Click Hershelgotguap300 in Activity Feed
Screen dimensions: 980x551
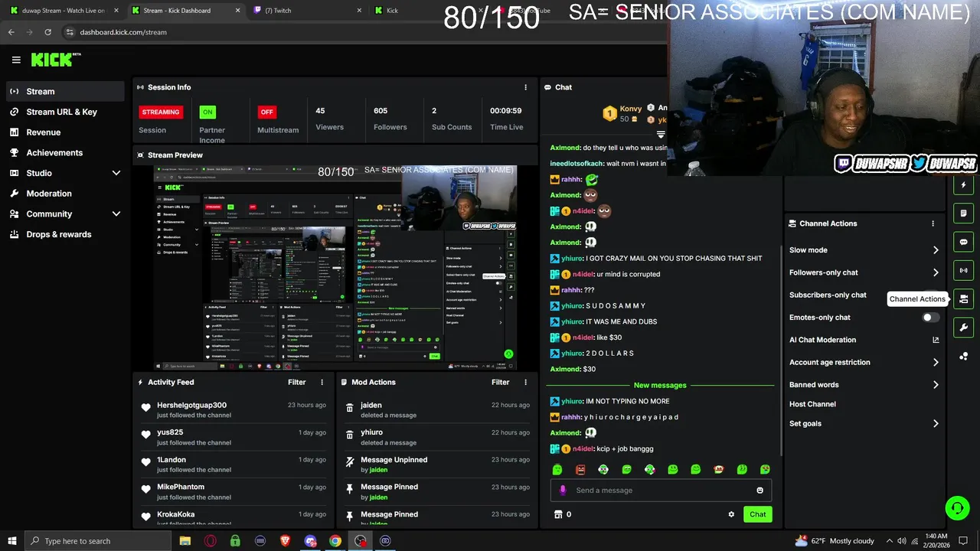[191, 405]
